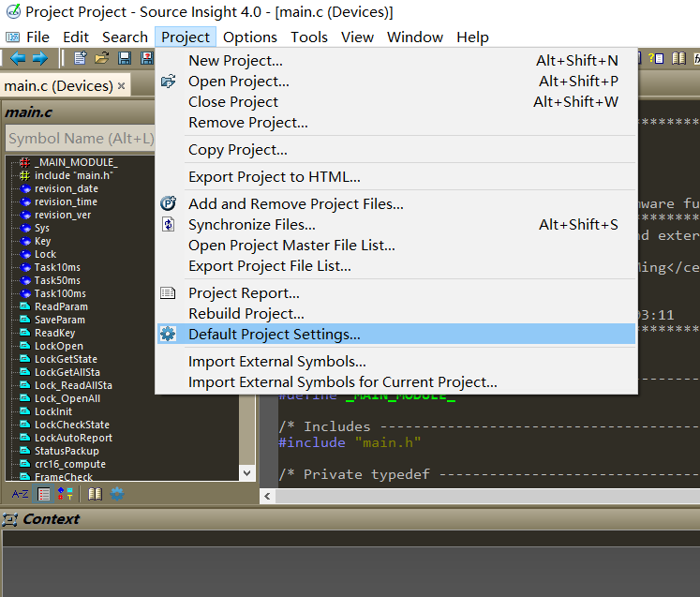The height and width of the screenshot is (597, 700).
Task: Open the View menu
Action: point(357,37)
